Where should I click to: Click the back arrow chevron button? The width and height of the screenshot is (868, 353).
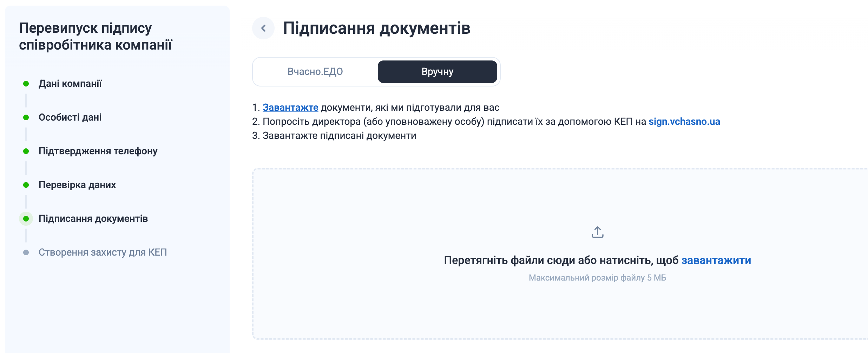click(263, 28)
